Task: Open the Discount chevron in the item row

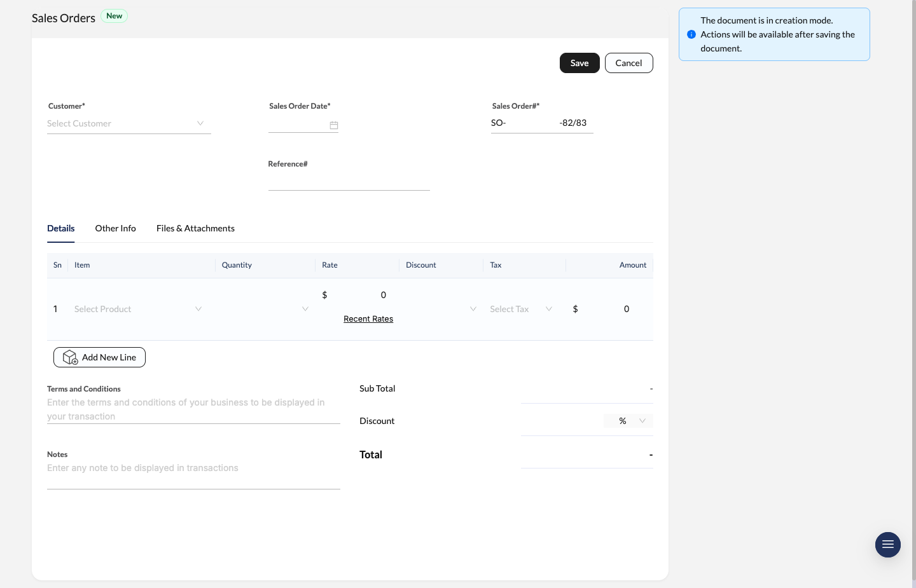Action: 473,309
